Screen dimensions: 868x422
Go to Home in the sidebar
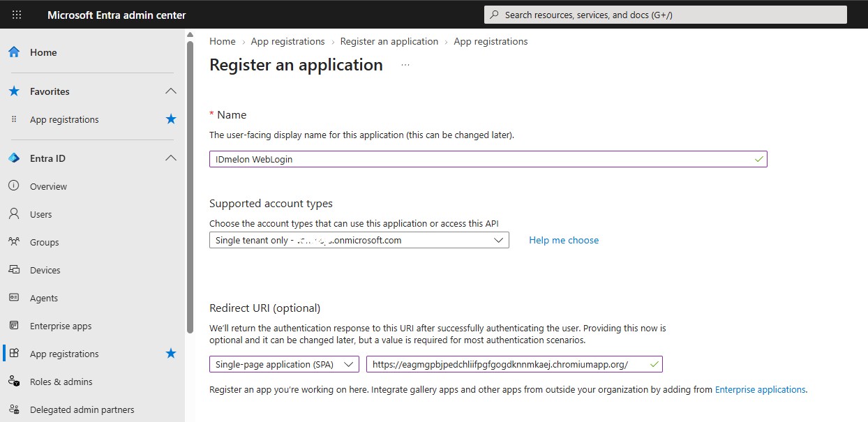pyautogui.click(x=43, y=52)
